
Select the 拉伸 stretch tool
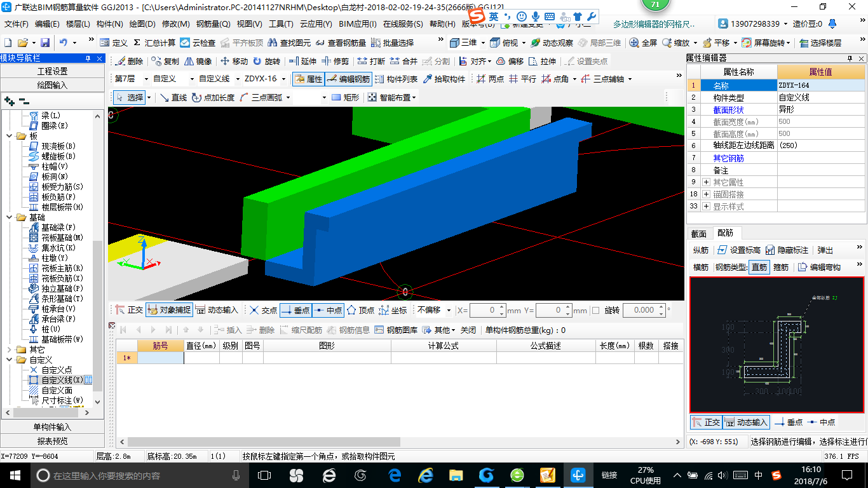pyautogui.click(x=542, y=61)
